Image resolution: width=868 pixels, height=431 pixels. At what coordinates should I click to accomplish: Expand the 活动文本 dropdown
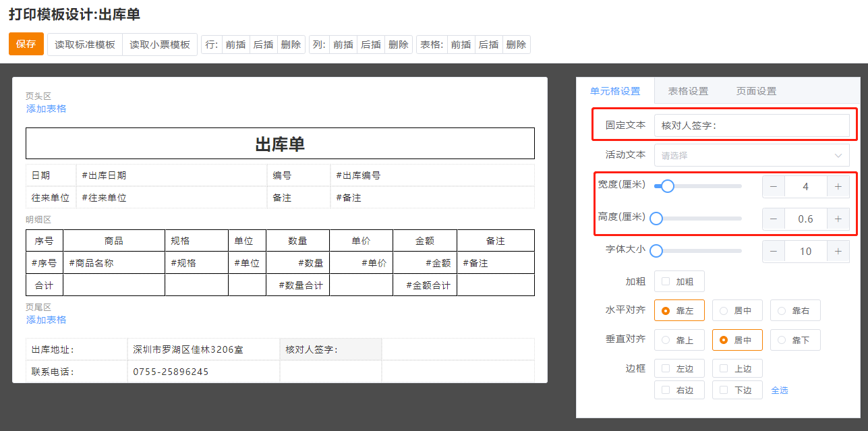751,155
